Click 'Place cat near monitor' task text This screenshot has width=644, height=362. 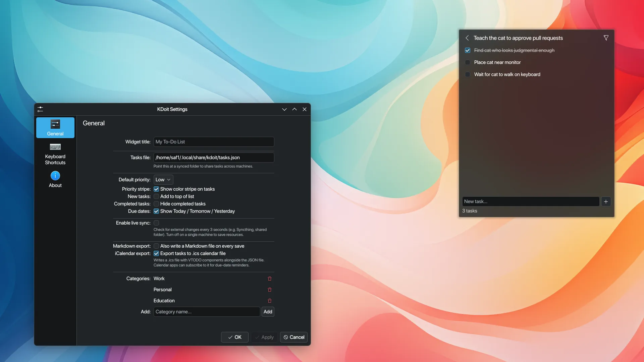click(497, 62)
